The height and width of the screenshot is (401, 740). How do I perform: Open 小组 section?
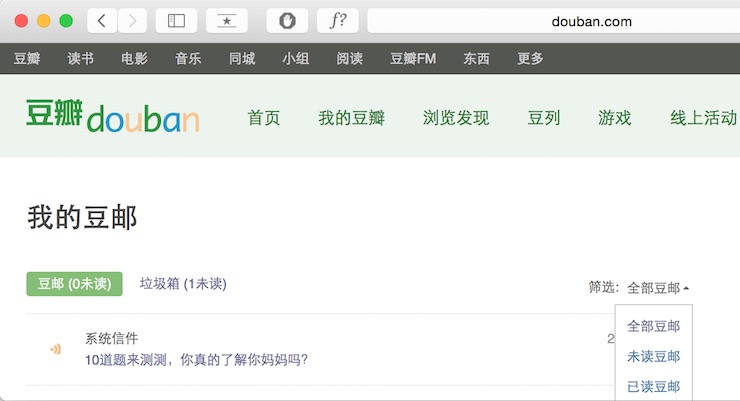point(295,58)
